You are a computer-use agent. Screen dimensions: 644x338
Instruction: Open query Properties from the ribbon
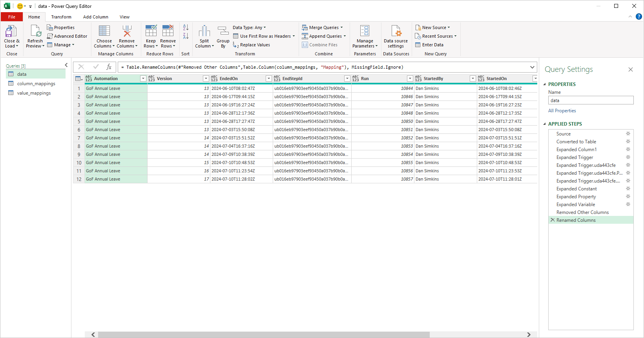coord(61,27)
